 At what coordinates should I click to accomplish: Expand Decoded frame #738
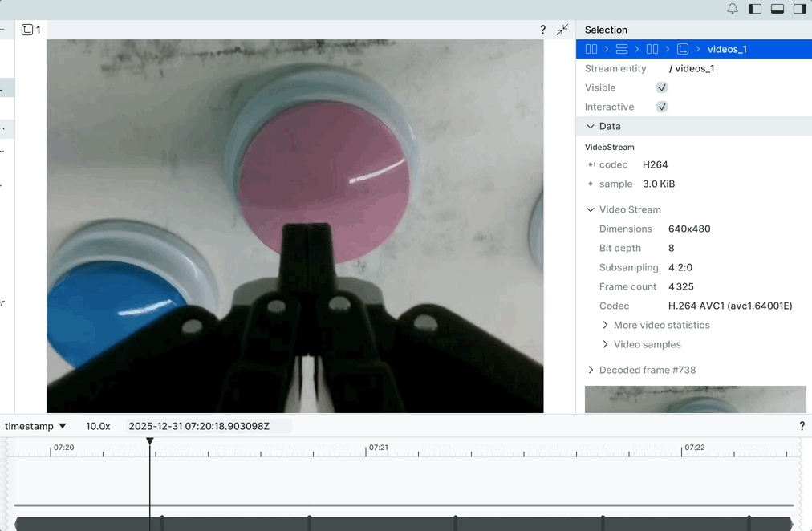click(591, 370)
